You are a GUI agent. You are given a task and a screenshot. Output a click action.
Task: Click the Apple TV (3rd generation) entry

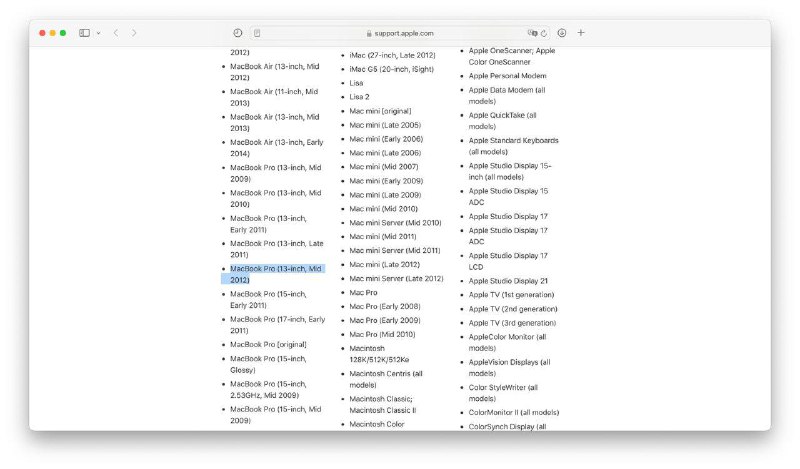click(x=512, y=323)
